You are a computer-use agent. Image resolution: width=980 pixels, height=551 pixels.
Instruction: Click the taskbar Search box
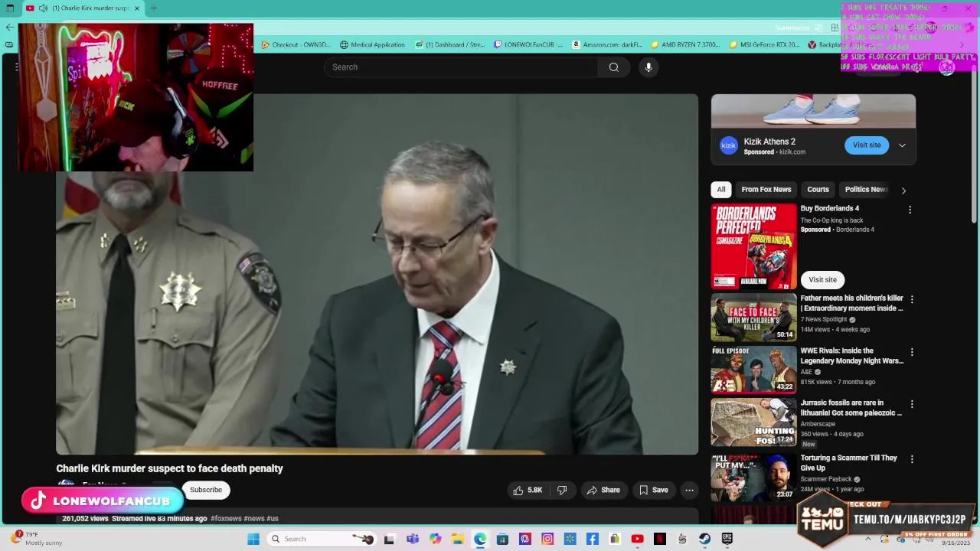pos(321,539)
